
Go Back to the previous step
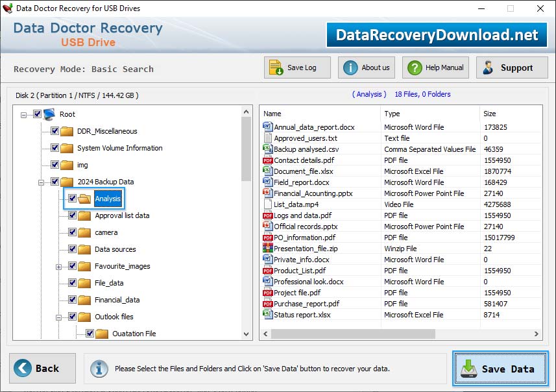43,368
